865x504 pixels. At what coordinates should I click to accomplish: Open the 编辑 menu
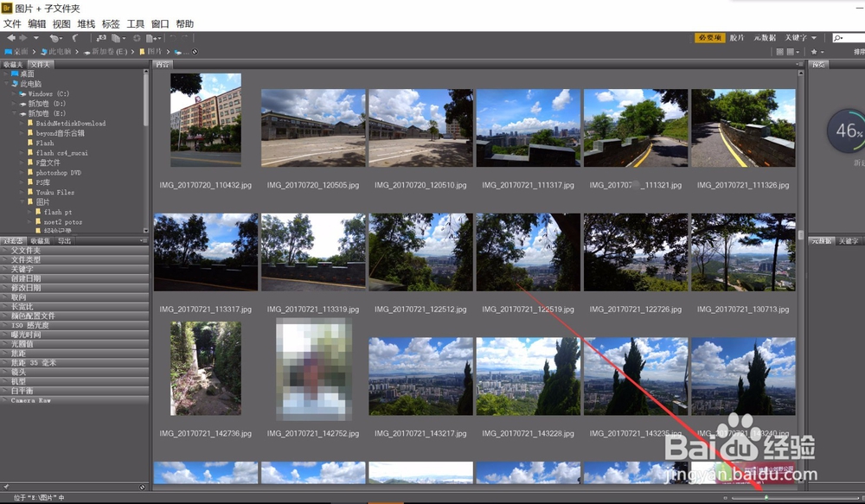pyautogui.click(x=37, y=23)
